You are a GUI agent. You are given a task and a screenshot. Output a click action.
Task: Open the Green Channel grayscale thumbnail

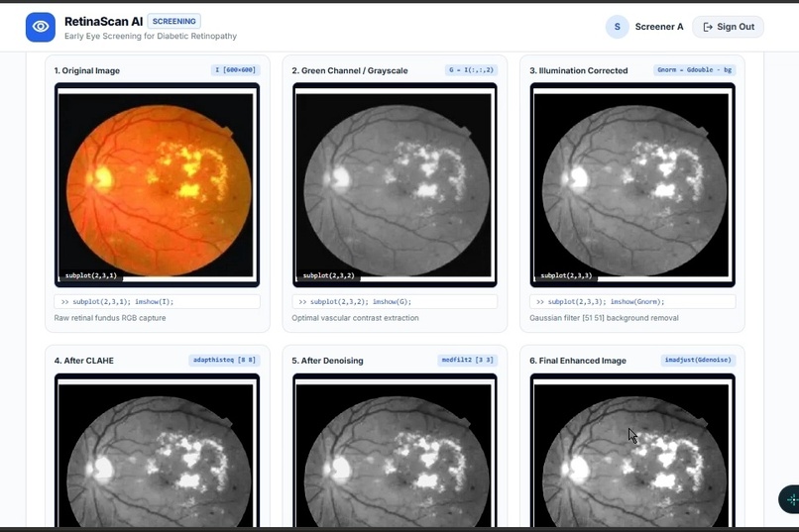coord(395,185)
